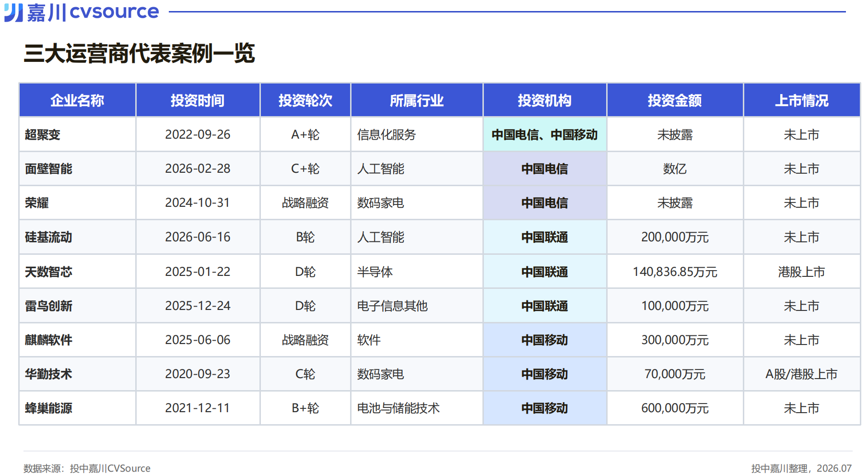Select date 2021-12-11

(x=198, y=407)
